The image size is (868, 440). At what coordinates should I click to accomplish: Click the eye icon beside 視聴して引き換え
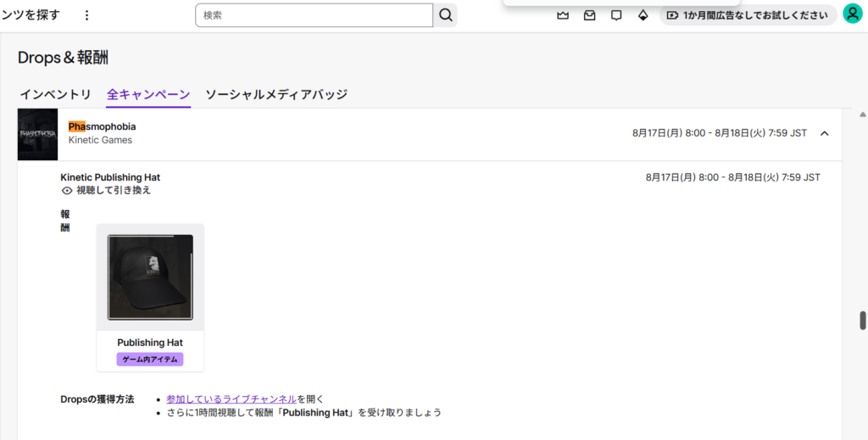pyautogui.click(x=67, y=191)
